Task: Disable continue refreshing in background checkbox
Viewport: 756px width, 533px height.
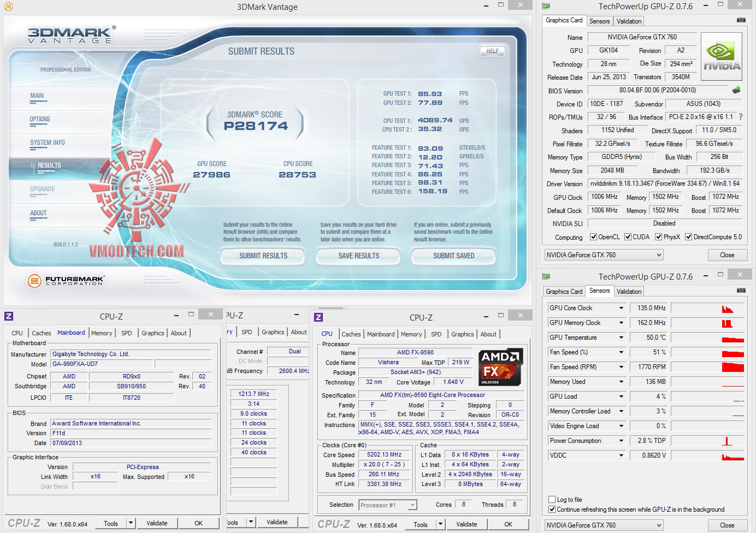Action: (552, 510)
